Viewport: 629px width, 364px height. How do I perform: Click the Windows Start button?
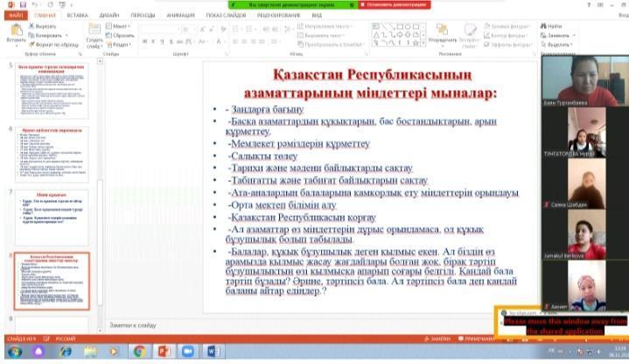point(15,352)
